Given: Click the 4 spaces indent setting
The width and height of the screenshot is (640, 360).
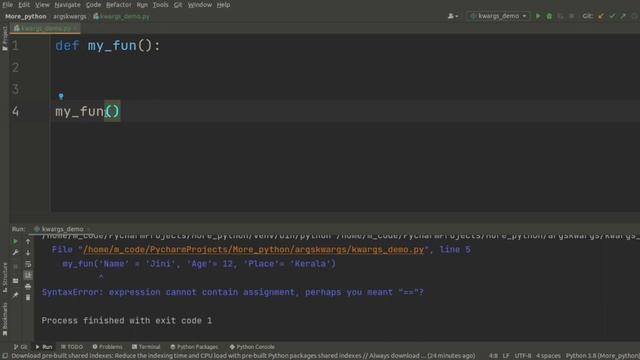Looking at the screenshot, I should 548,356.
